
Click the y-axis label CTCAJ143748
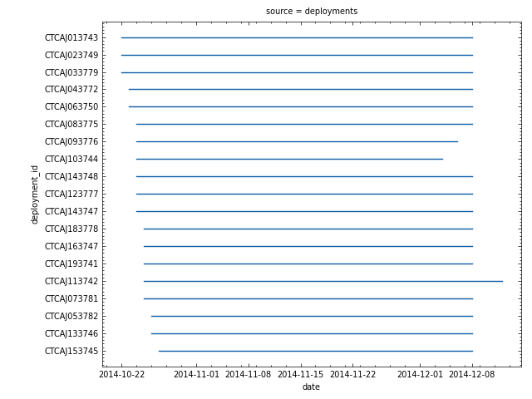[x=71, y=176]
